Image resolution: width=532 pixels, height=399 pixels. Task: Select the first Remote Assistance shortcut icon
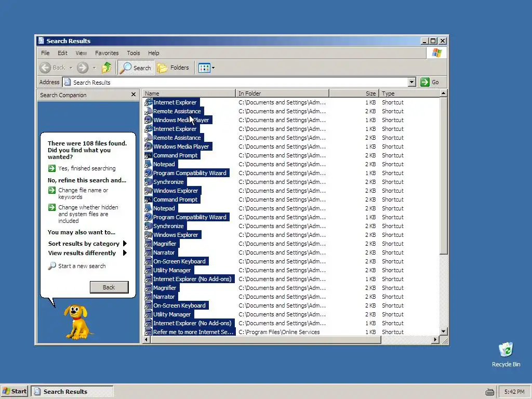(x=148, y=111)
